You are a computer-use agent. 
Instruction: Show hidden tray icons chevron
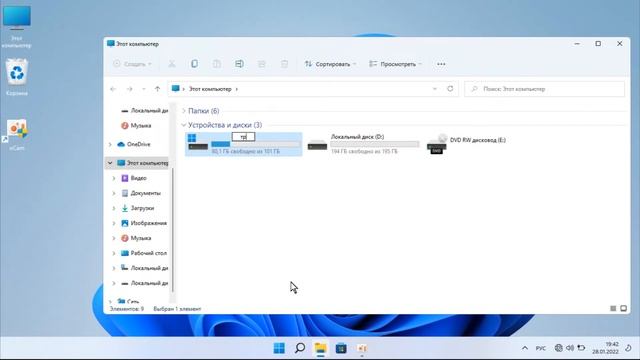525,348
